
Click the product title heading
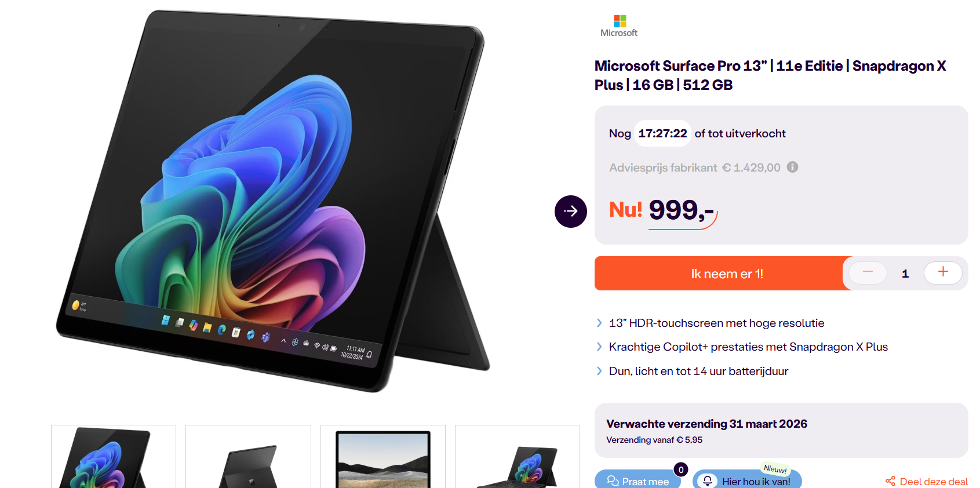point(770,75)
